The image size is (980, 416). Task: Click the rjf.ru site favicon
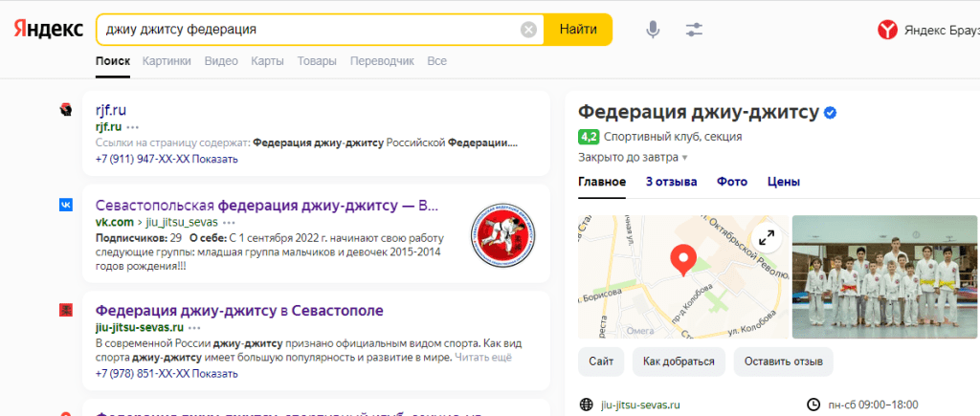[x=66, y=110]
